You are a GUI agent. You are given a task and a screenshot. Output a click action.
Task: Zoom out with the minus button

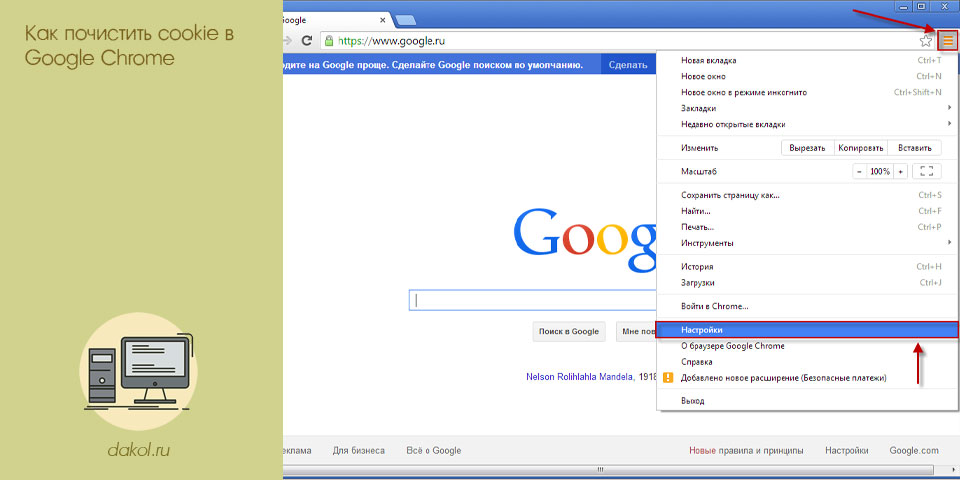tap(860, 171)
